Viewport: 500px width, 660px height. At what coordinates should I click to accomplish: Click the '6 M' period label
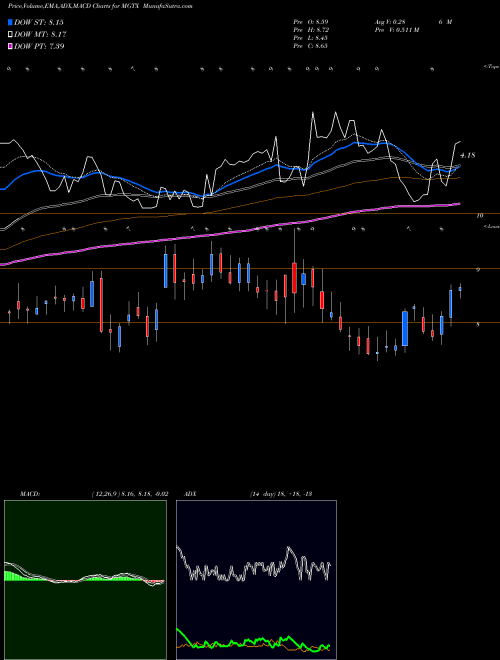pos(445,22)
